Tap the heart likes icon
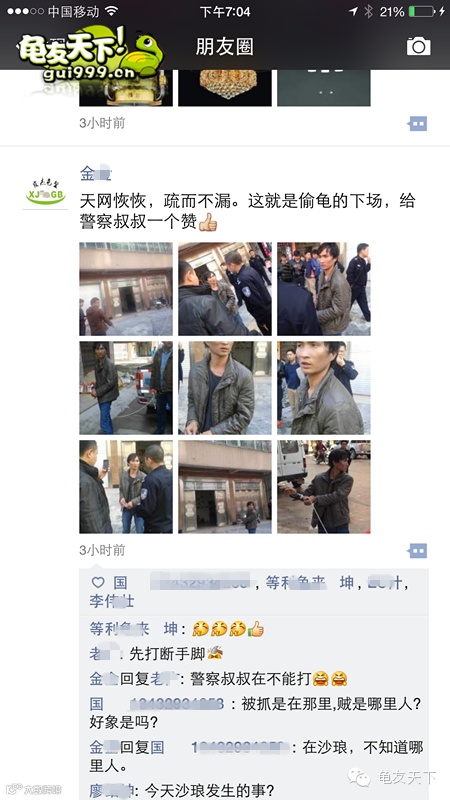This screenshot has height=800, width=450. [x=97, y=582]
